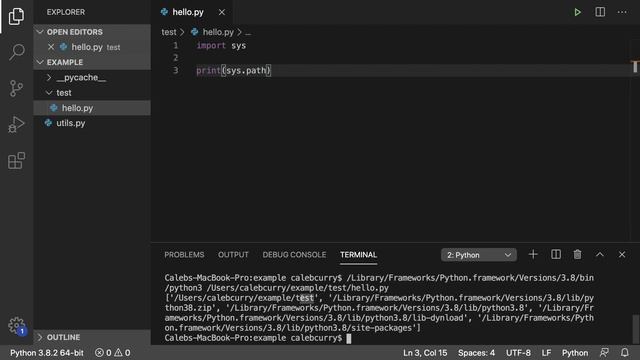The width and height of the screenshot is (640, 360).
Task: Click the EXPLORER title header
Action: click(66, 12)
